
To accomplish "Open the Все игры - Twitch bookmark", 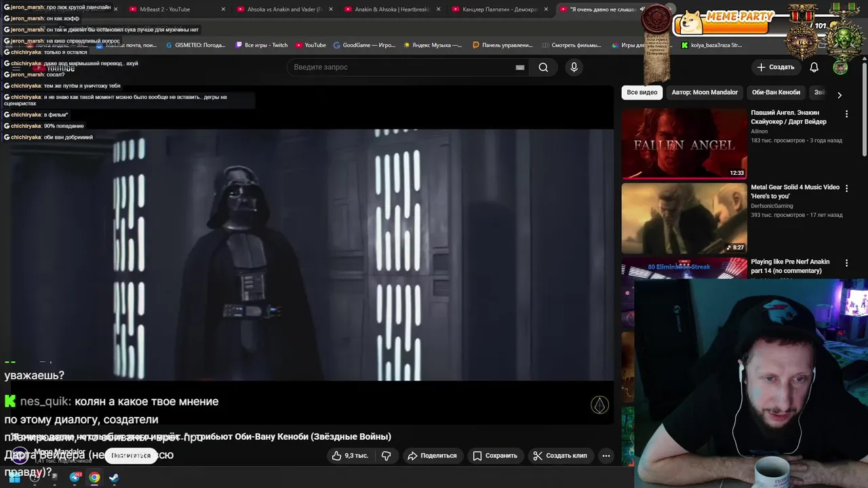I will pos(261,45).
